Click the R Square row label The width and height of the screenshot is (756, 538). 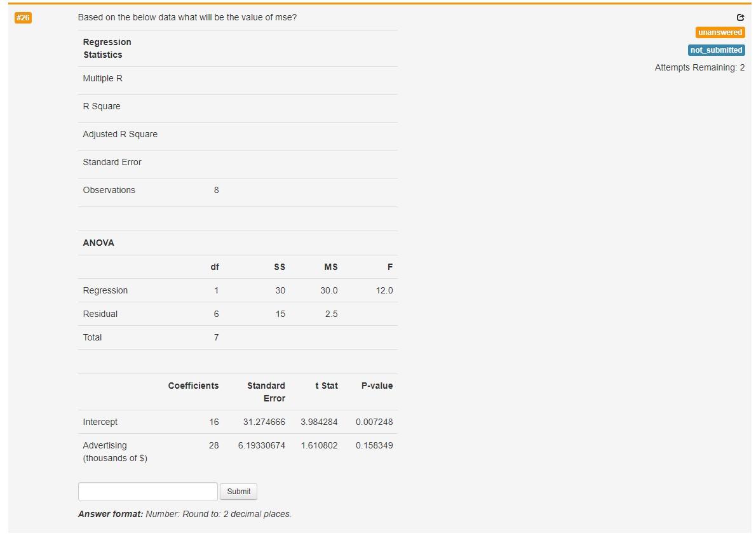pos(102,106)
